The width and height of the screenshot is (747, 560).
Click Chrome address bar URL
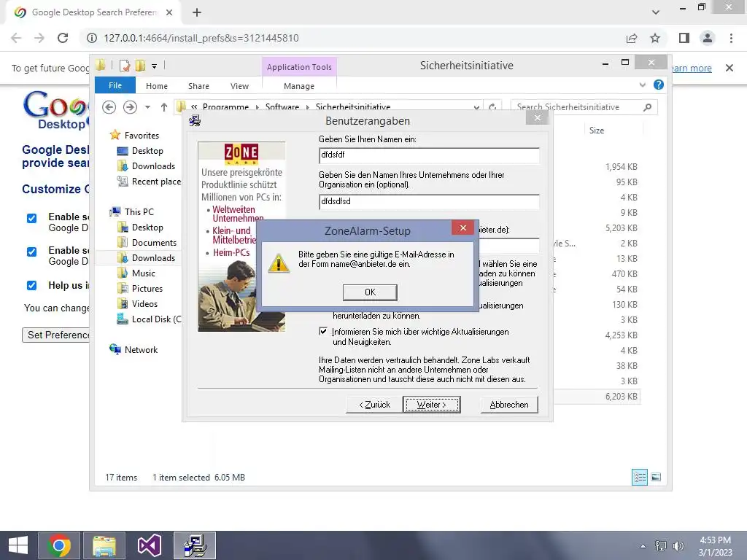point(201,38)
